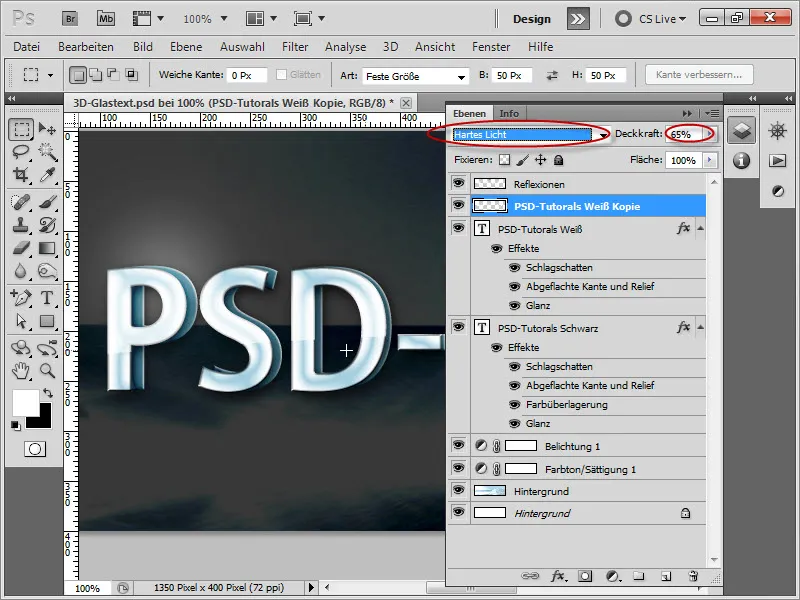Hide the PSD-Tutorals Weiß text layer
This screenshot has width=800, height=600.
[459, 228]
